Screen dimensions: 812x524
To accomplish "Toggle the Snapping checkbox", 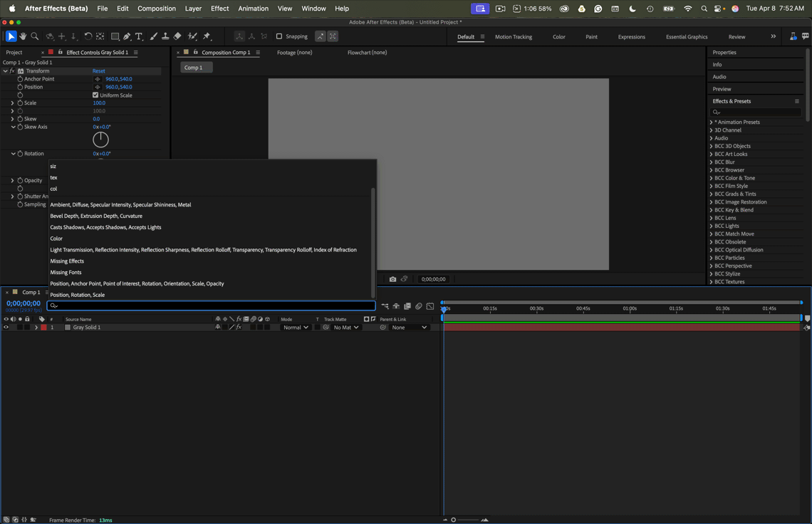I will click(x=279, y=36).
